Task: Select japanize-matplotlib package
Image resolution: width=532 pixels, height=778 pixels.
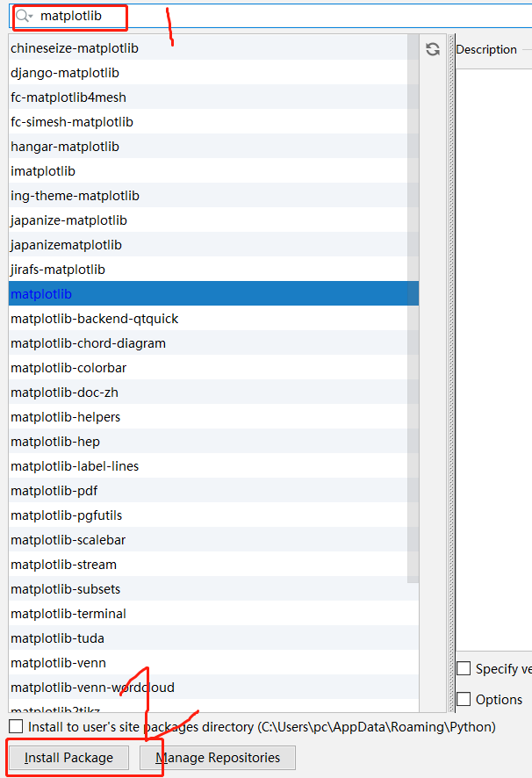Action: point(213,220)
